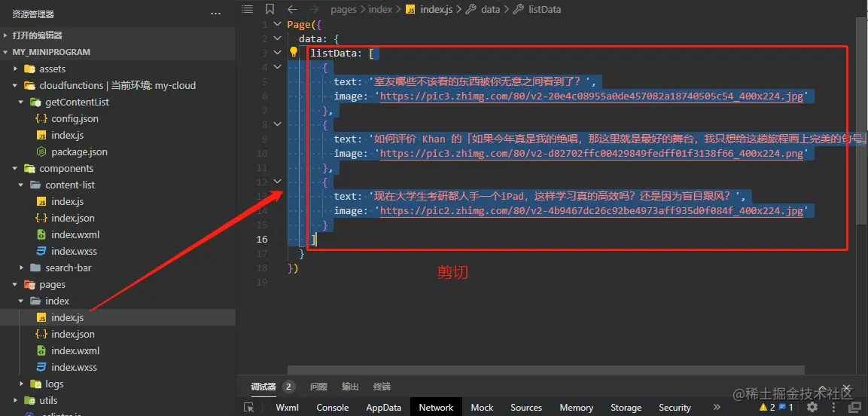Image resolution: width=868 pixels, height=416 pixels.
Task: Close the debugger panel with X
Action: click(x=846, y=388)
